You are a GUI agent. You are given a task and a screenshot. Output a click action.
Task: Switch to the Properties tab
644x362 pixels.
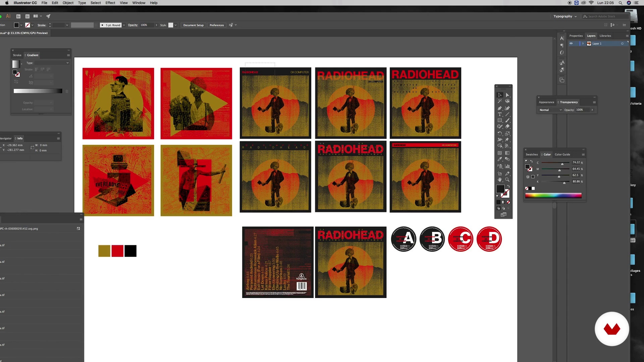click(576, 36)
